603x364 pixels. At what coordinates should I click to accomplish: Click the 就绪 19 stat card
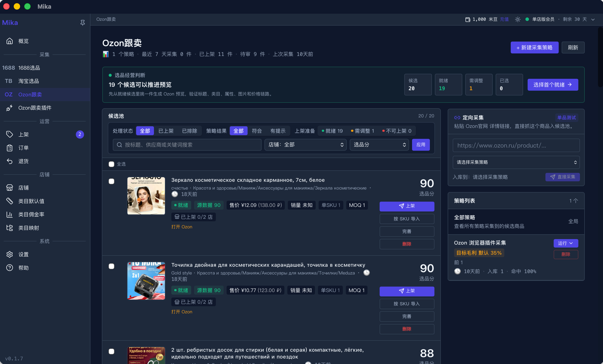tap(448, 84)
